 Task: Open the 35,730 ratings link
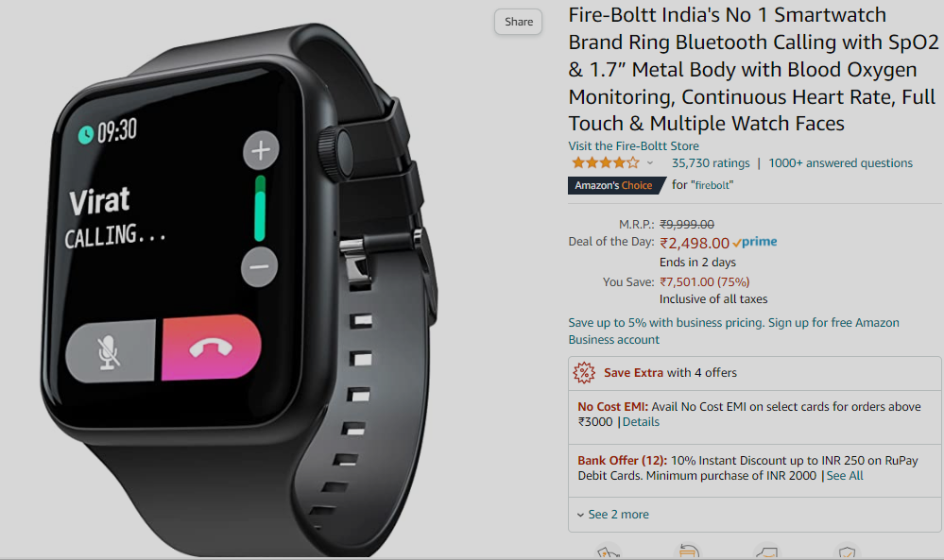(711, 163)
